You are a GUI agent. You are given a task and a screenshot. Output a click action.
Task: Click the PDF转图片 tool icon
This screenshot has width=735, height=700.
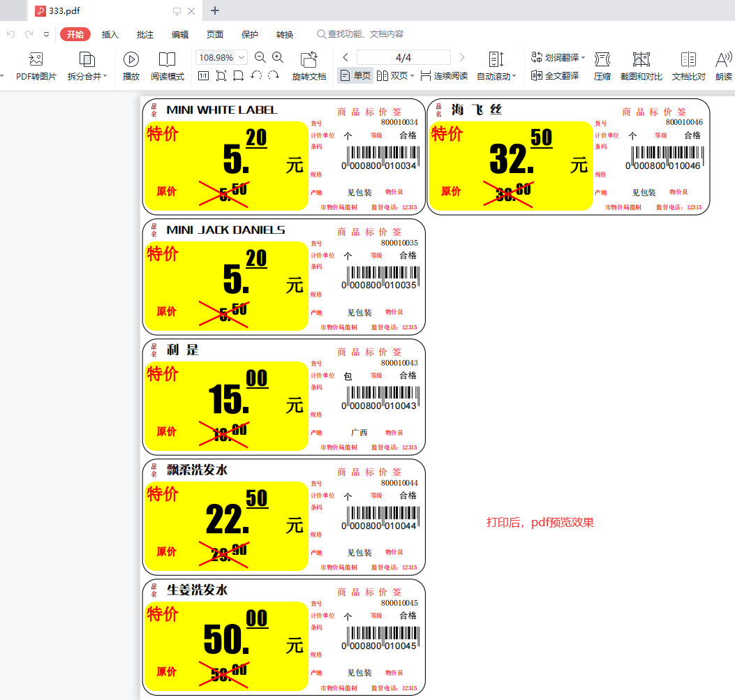[36, 59]
